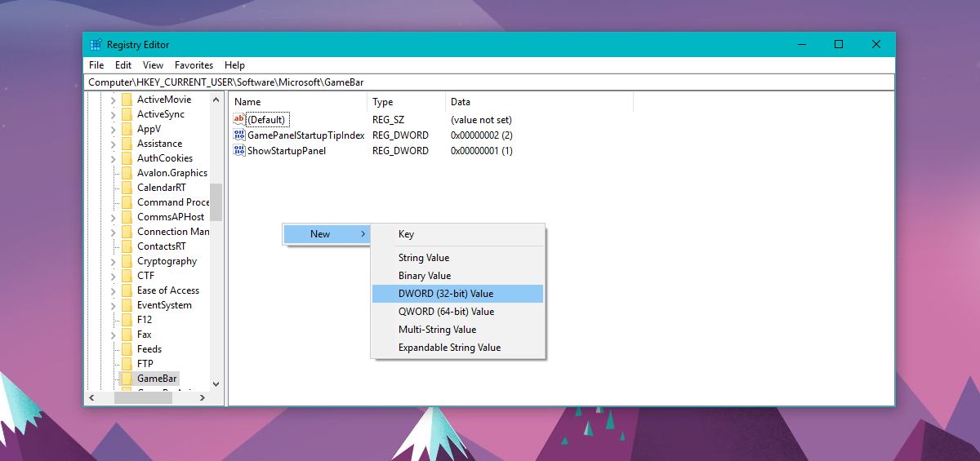Select the GameBar folder icon in tree

[127, 379]
